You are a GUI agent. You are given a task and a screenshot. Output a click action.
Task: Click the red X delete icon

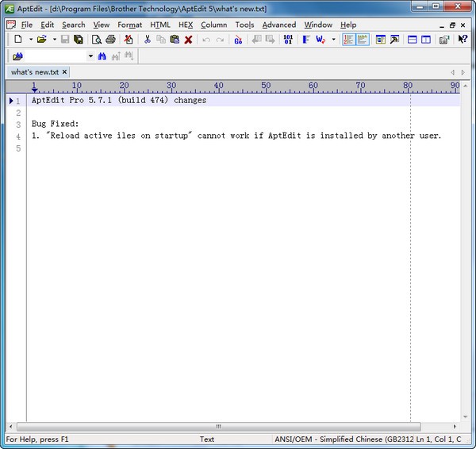[x=188, y=40]
